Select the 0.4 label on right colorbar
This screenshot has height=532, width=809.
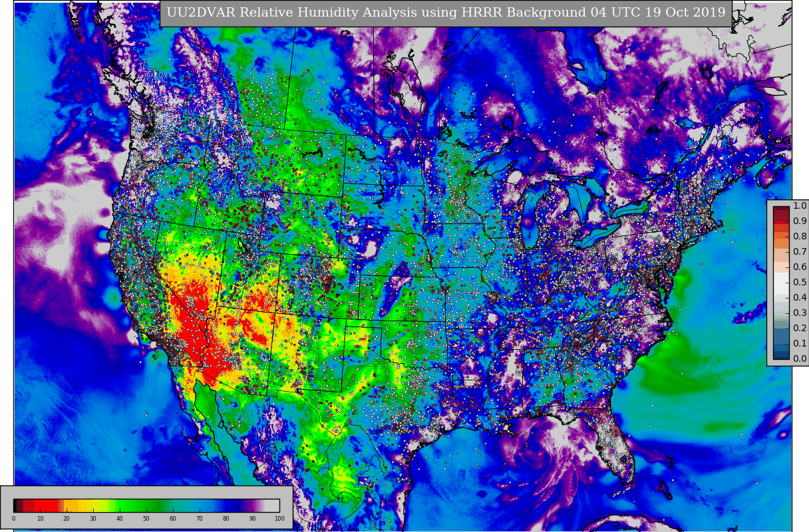click(800, 298)
